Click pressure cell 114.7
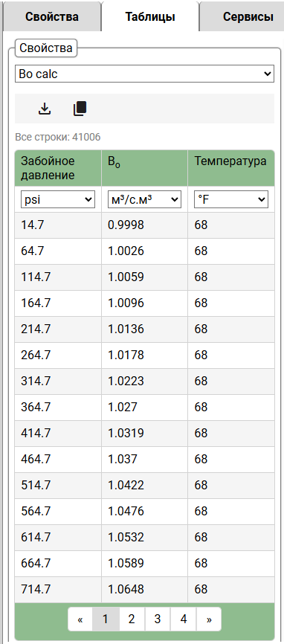The image size is (284, 644). tap(58, 277)
